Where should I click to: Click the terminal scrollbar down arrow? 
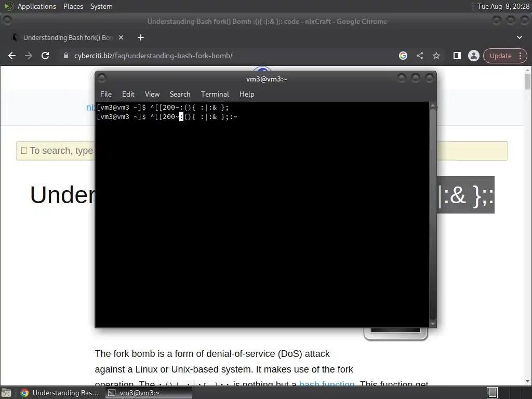coord(433,324)
